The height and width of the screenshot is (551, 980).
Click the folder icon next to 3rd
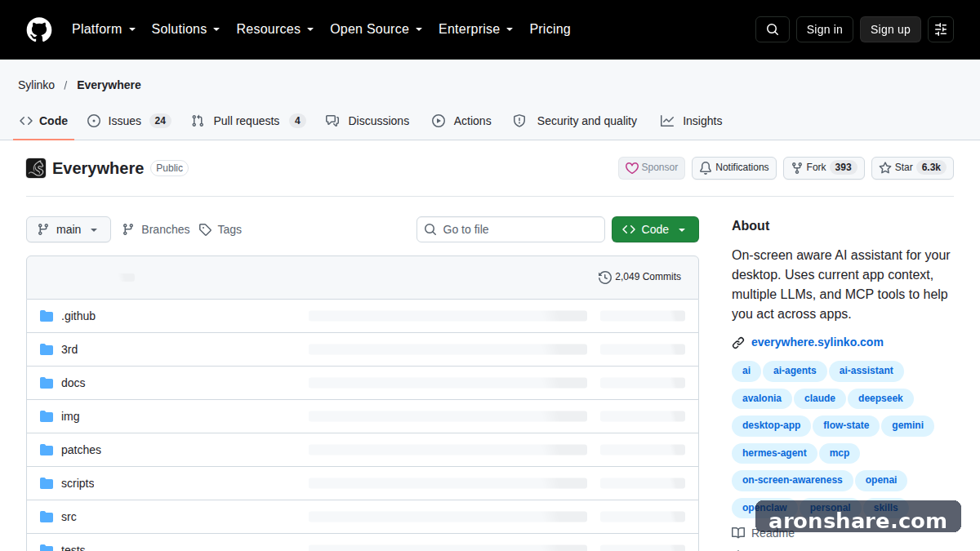tap(47, 349)
